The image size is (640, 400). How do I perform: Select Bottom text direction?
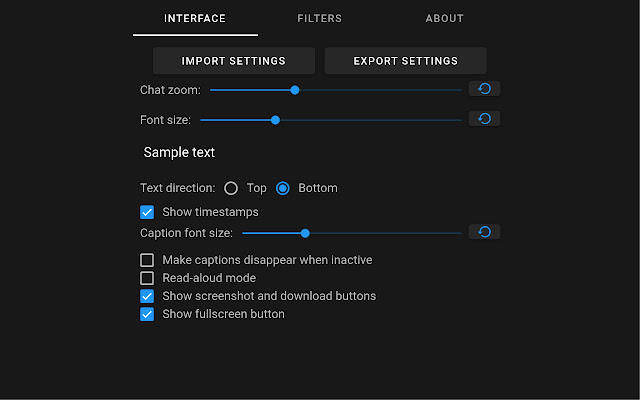[283, 188]
